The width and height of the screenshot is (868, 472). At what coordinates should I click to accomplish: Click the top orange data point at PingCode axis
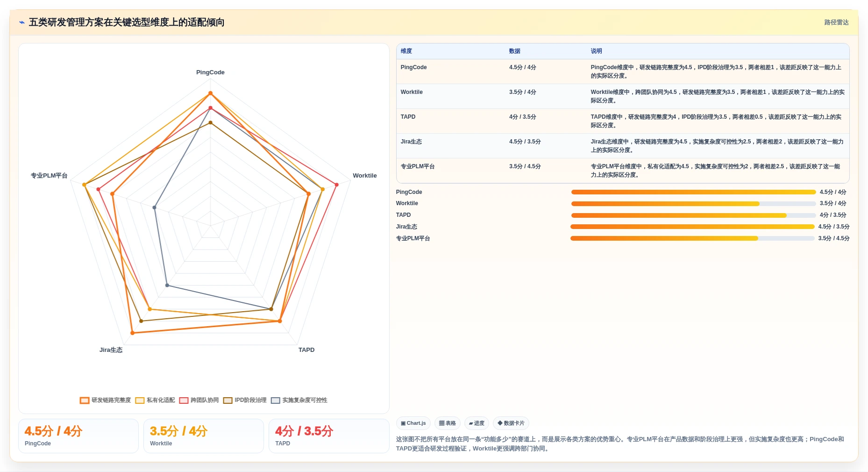[x=210, y=93]
